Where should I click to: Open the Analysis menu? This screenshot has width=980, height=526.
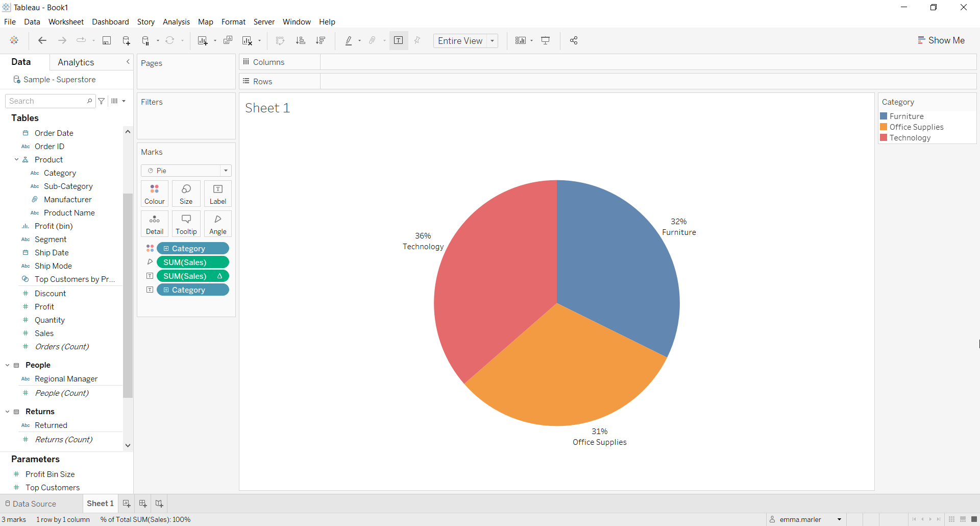(176, 21)
